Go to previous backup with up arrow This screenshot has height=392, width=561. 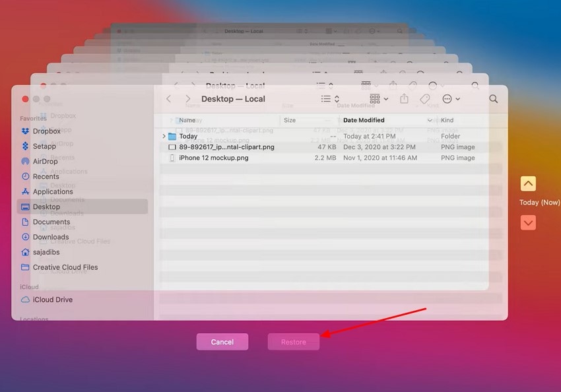[528, 184]
